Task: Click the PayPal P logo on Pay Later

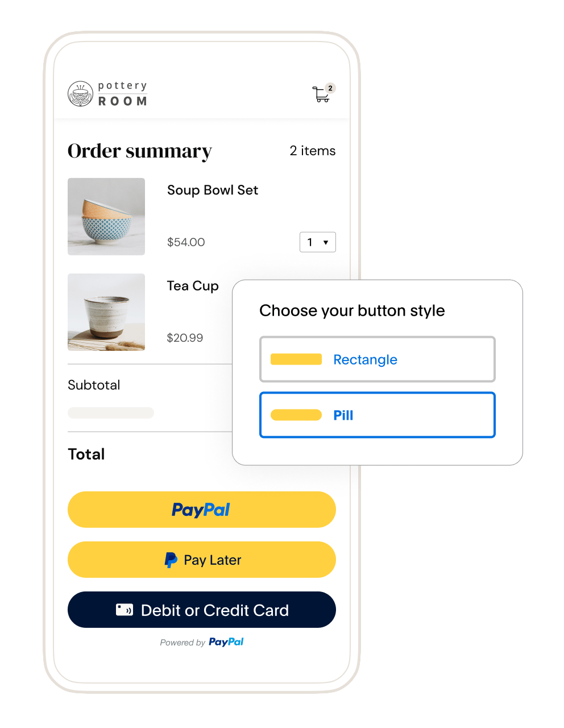Action: [171, 560]
